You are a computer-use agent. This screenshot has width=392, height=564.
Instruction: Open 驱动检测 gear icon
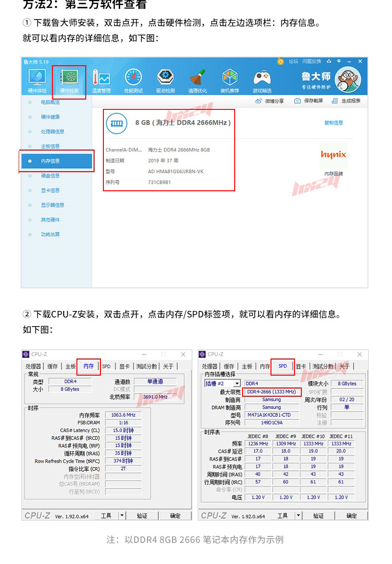click(x=166, y=81)
